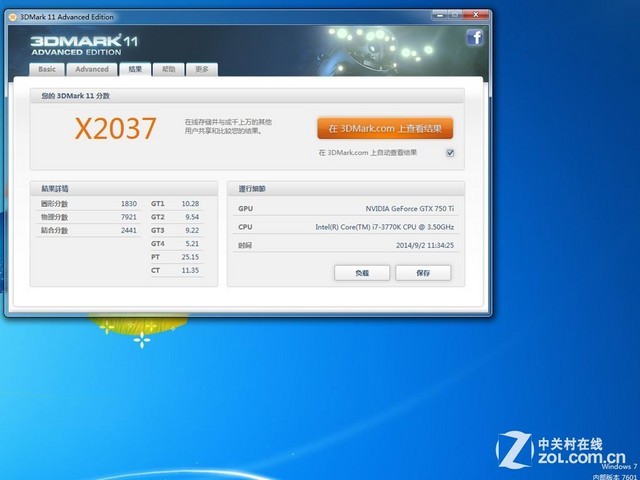Click the GT2 value 9.54
640x480 pixels.
(192, 217)
